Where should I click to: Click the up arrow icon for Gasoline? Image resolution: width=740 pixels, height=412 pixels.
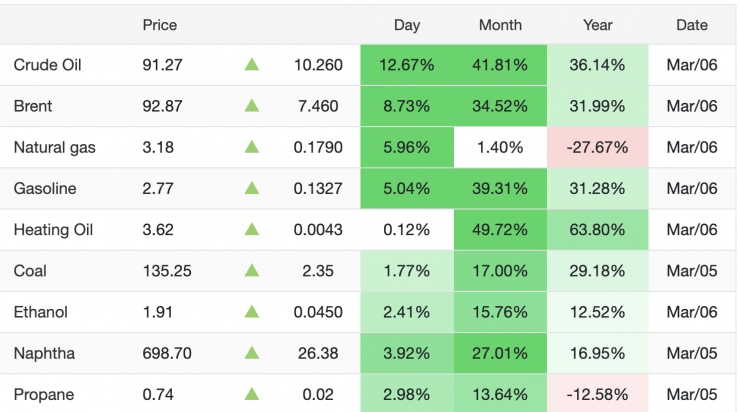251,188
